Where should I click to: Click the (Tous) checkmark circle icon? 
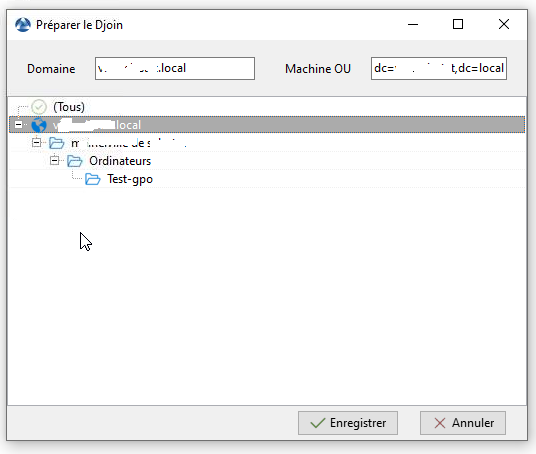point(39,107)
